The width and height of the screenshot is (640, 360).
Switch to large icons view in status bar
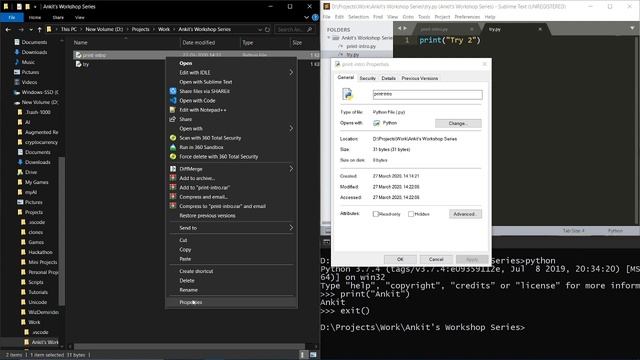coord(313,355)
